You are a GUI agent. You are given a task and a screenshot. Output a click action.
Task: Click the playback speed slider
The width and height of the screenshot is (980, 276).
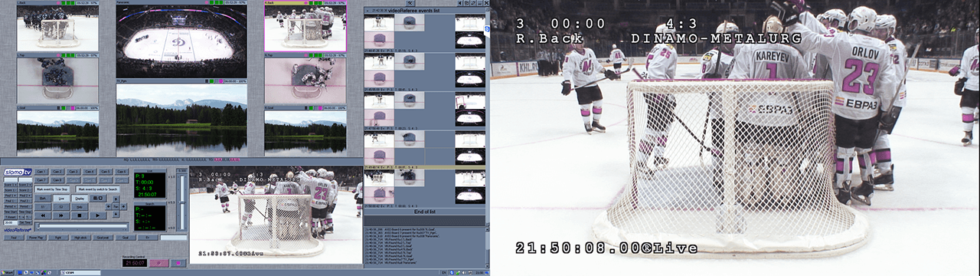[x=182, y=202]
